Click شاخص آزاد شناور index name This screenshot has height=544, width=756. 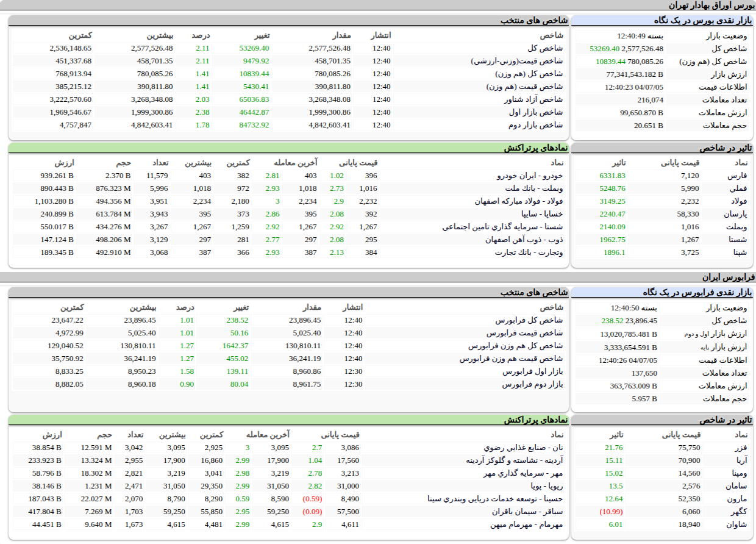pos(533,99)
